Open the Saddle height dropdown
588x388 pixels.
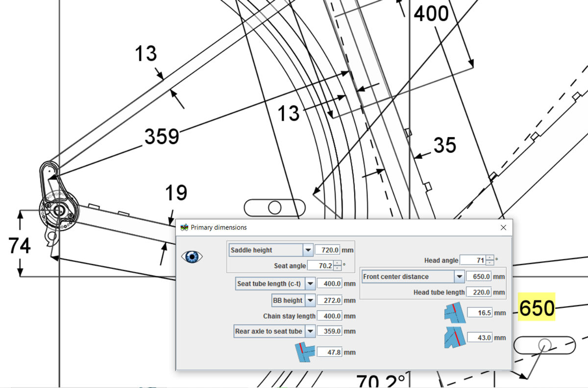tap(308, 250)
